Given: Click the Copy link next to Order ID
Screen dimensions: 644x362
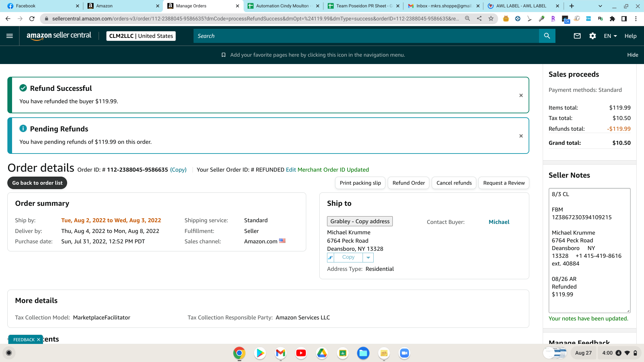Looking at the screenshot, I should pyautogui.click(x=178, y=170).
